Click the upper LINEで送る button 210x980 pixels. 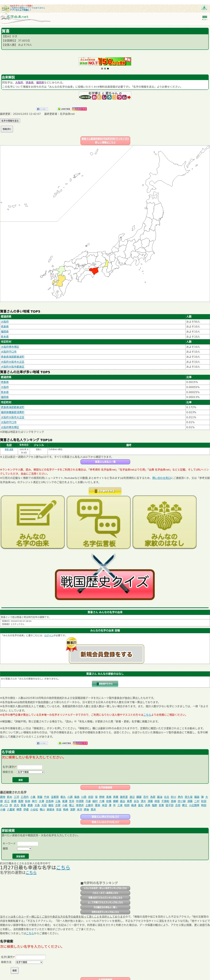coord(64,109)
